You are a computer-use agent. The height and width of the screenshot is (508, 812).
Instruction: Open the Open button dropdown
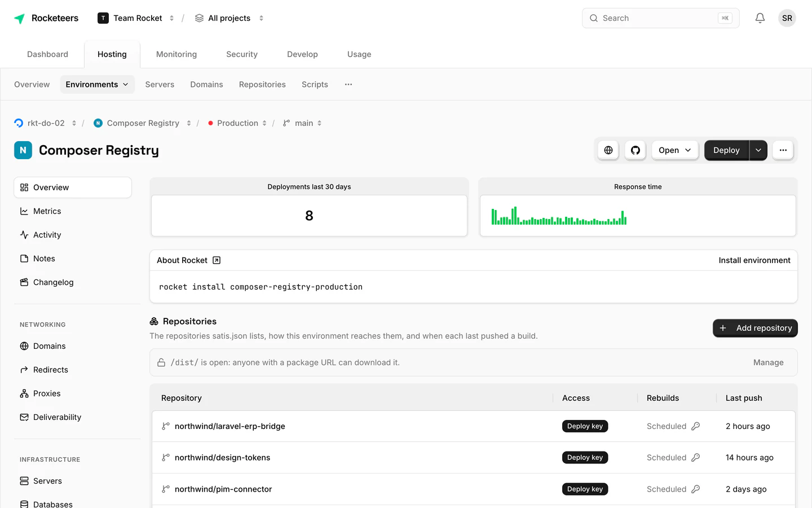pyautogui.click(x=675, y=150)
